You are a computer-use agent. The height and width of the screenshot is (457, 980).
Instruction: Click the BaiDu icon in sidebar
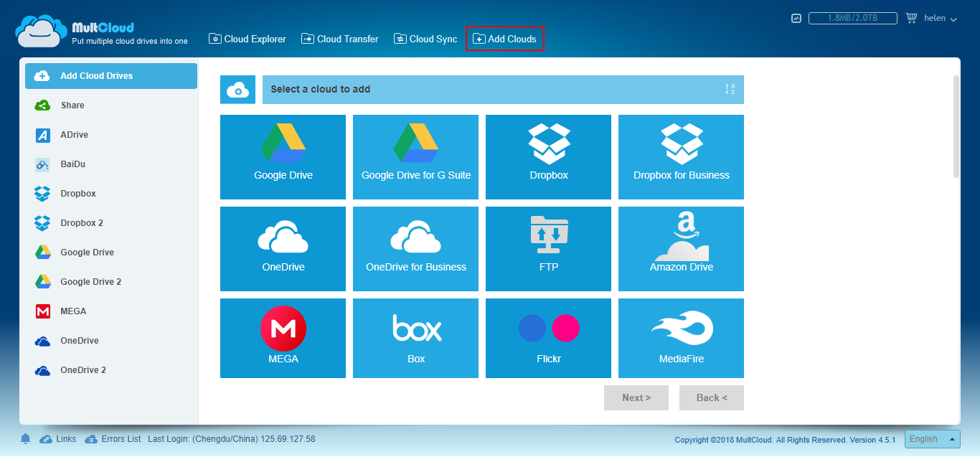point(42,164)
